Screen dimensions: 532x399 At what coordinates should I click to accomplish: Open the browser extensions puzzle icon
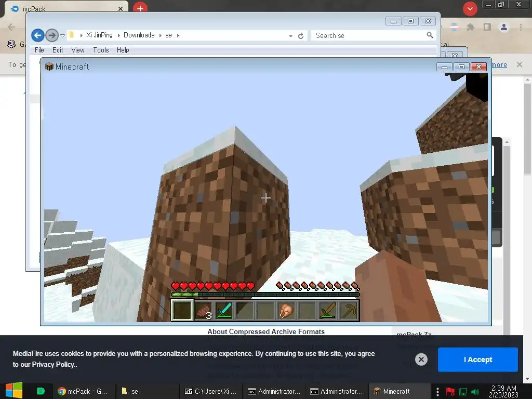point(470,27)
